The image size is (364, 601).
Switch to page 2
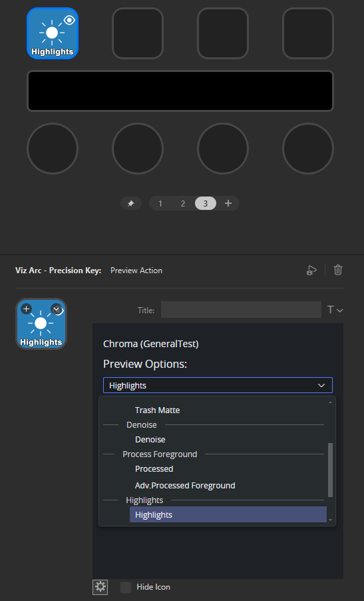click(182, 203)
